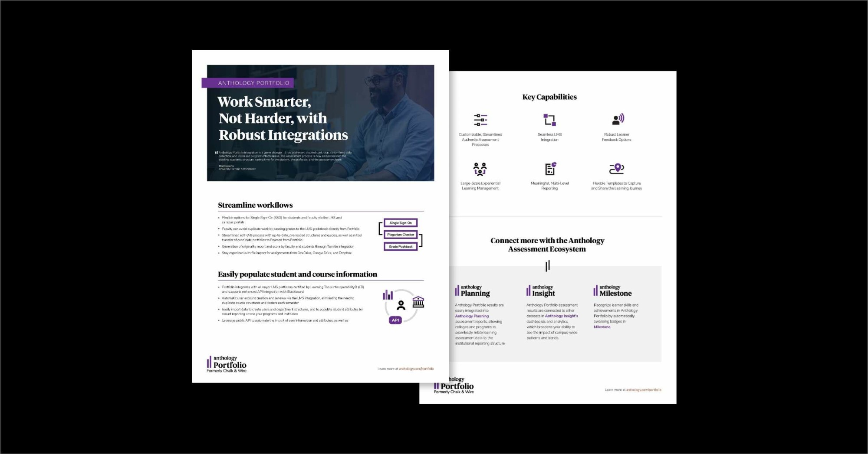Click the Anthology Planning link in paragraph
The height and width of the screenshot is (454, 868).
(472, 316)
